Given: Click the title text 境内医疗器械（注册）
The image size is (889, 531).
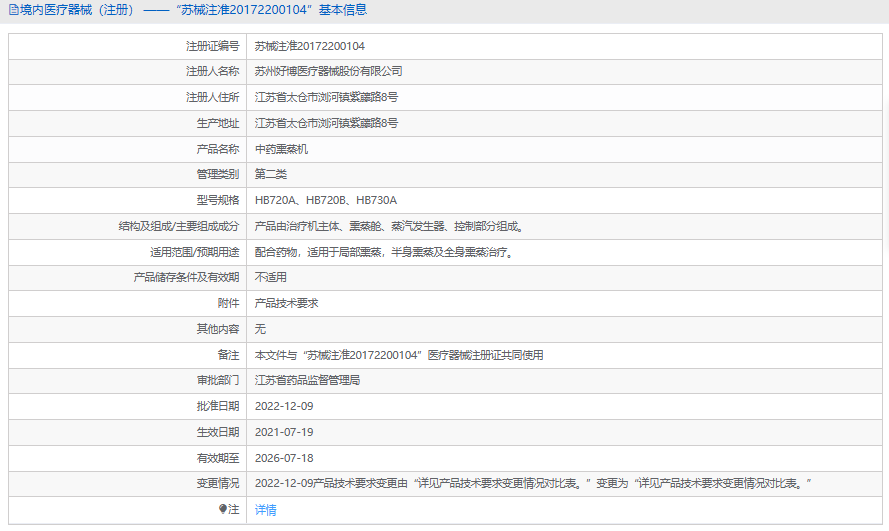Looking at the screenshot, I should pos(79,10).
